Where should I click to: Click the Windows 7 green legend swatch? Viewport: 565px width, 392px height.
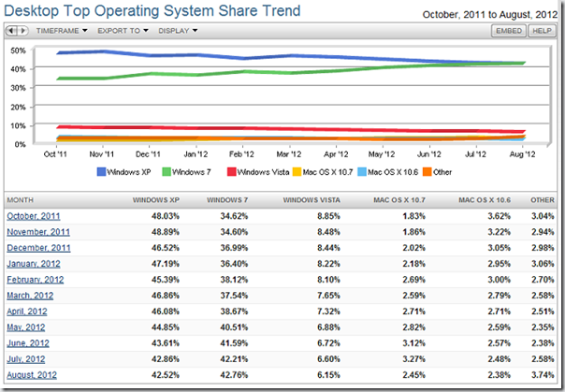click(167, 172)
